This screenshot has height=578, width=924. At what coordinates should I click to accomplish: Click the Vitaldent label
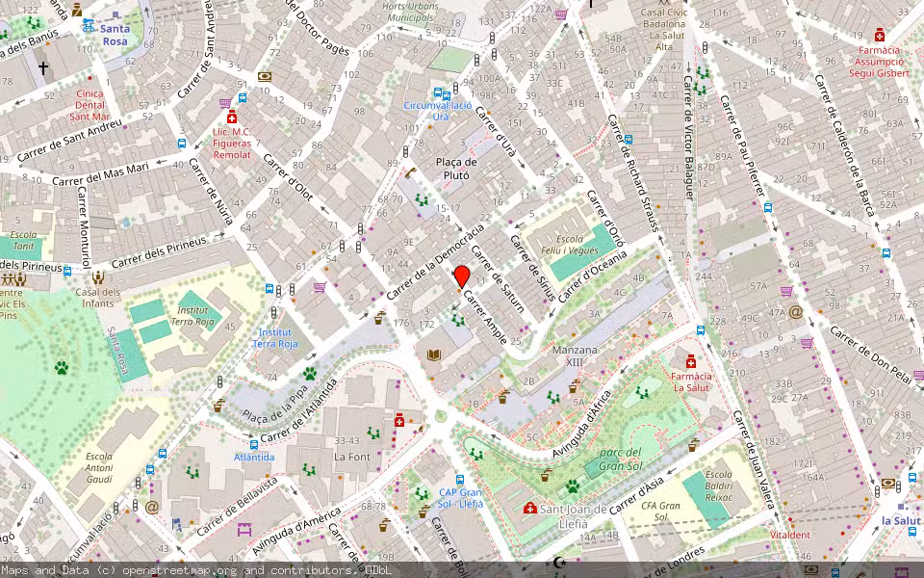[x=790, y=535]
